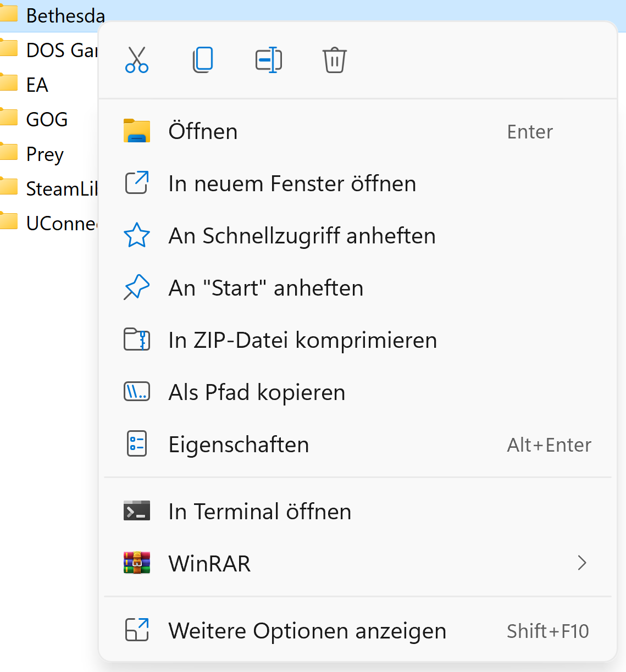Choose In neuem Fenster öffnen
Image resolution: width=626 pixels, height=672 pixels.
tap(292, 184)
